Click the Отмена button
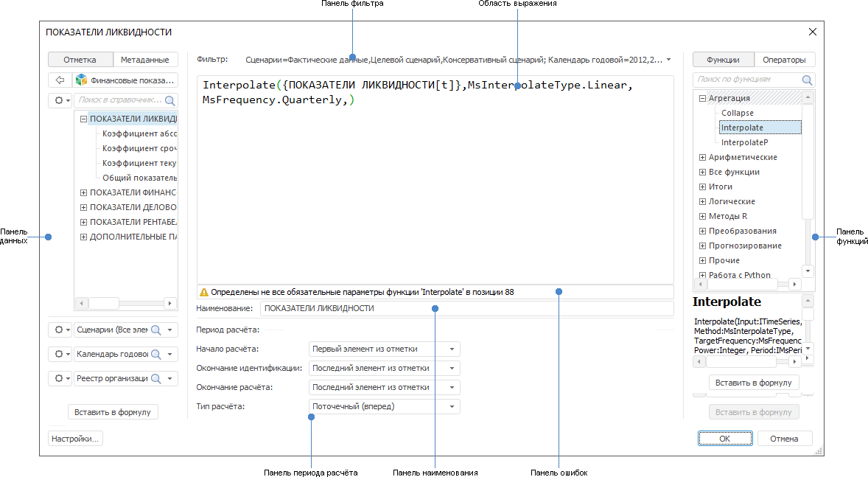 click(784, 438)
